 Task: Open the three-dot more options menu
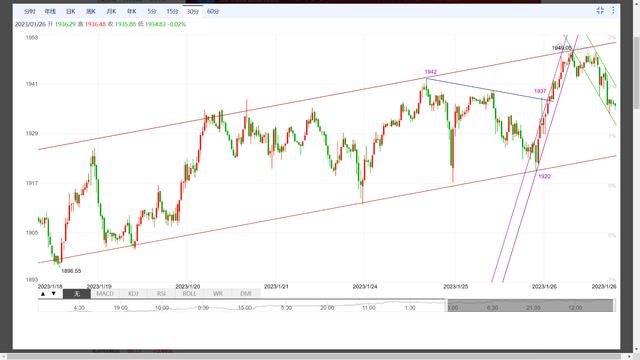(x=613, y=11)
